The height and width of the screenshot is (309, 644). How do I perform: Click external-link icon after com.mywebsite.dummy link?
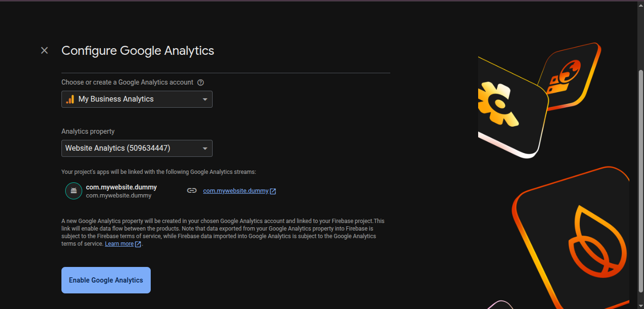pos(273,191)
